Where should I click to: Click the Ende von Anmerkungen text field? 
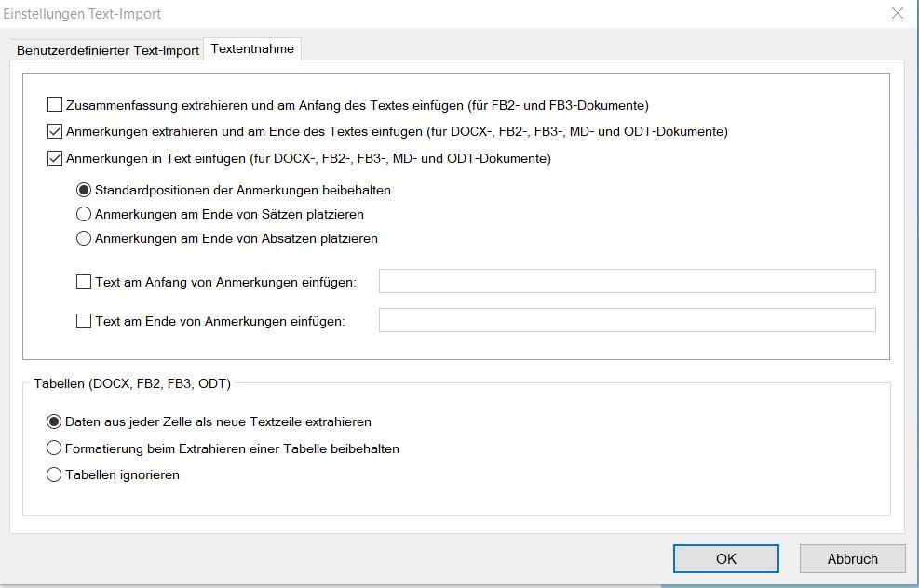[627, 320]
